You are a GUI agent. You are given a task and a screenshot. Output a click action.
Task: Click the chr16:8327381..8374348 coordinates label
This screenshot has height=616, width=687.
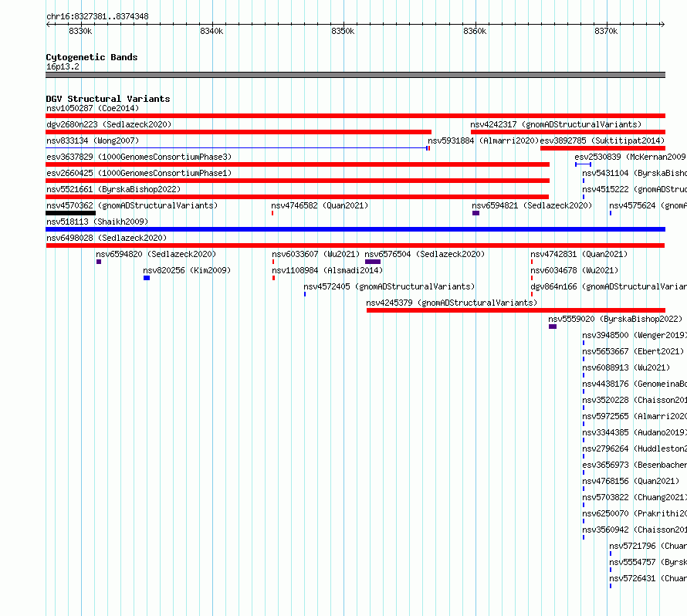[x=97, y=16]
